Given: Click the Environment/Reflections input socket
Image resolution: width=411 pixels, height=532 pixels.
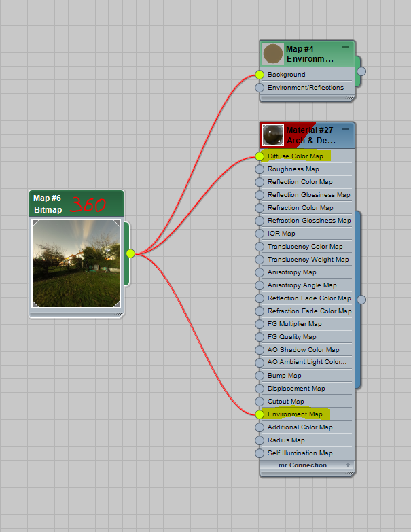Looking at the screenshot, I should 259,88.
